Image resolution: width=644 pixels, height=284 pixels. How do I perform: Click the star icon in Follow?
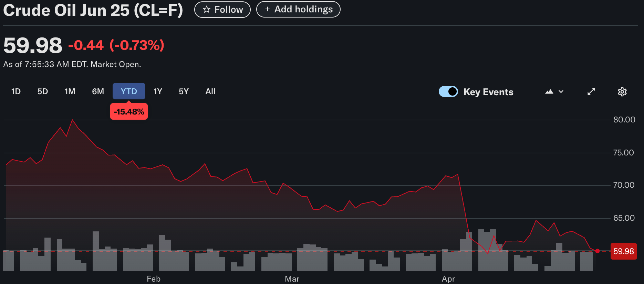click(207, 10)
